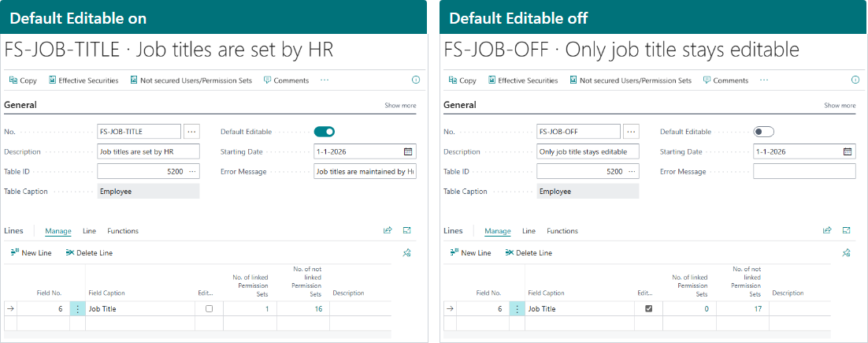The width and height of the screenshot is (868, 343).
Task: Click pin/personalize icon in FS-JOB-TITLE Lines
Action: (x=407, y=253)
